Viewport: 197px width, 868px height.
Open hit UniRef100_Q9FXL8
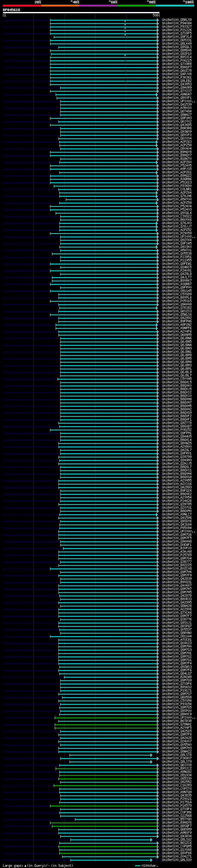(177, 37)
